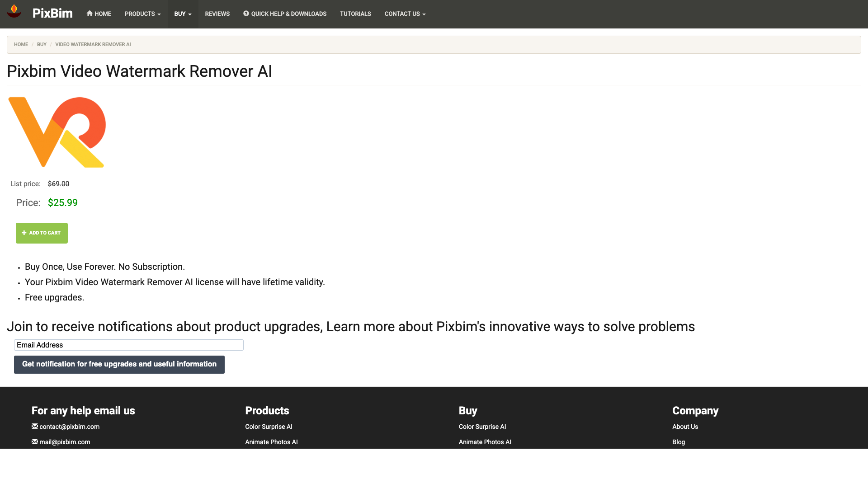
Task: Click the $25.99 price text
Action: tap(63, 203)
